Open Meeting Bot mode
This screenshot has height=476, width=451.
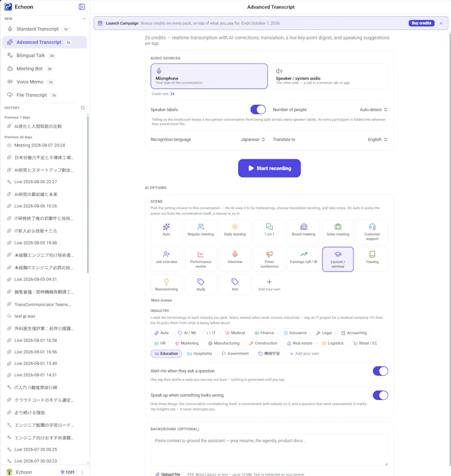point(45,69)
